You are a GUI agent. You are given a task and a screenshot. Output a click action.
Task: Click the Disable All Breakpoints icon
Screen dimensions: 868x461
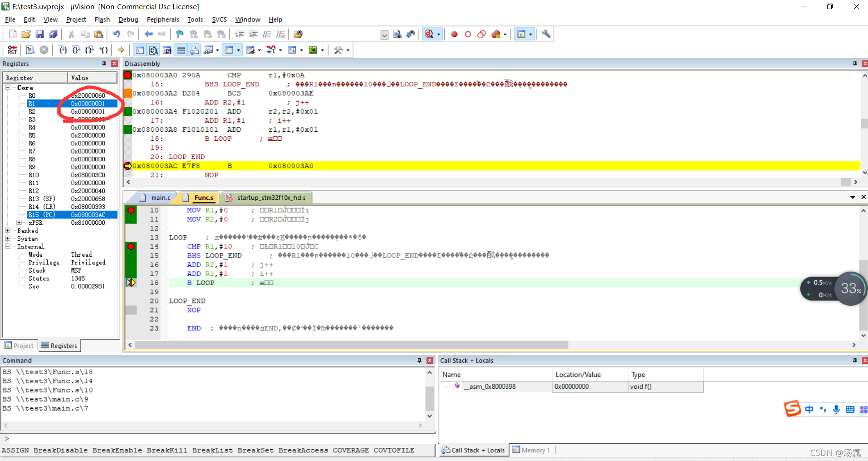(481, 34)
